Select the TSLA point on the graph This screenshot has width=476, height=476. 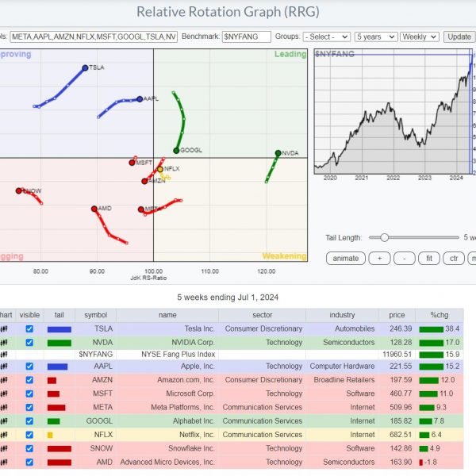tap(86, 68)
